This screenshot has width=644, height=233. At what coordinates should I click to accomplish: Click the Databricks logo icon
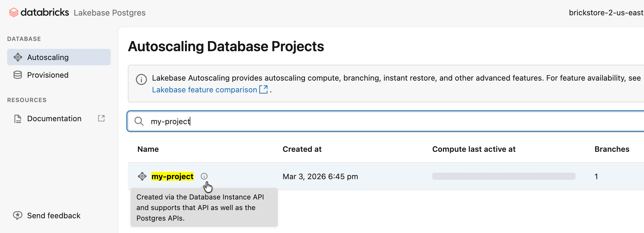click(x=14, y=13)
